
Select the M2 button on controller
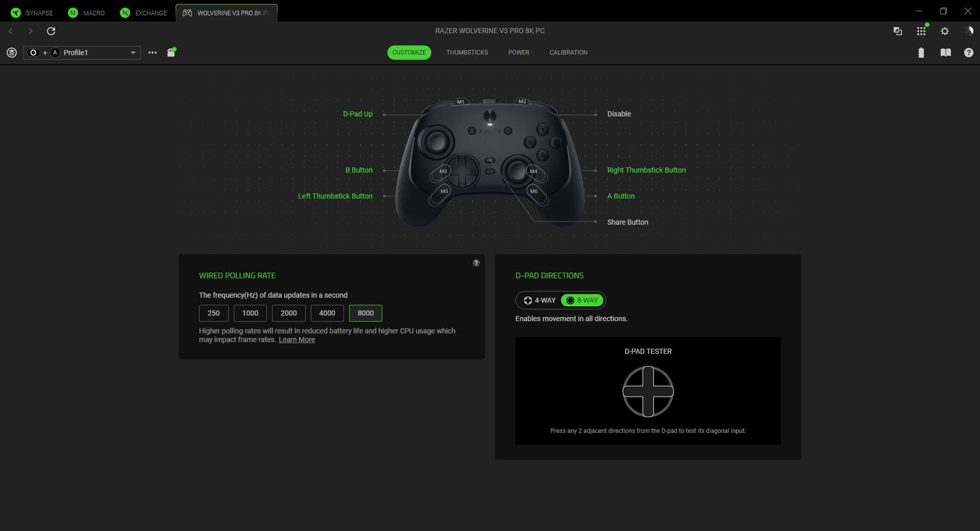tap(522, 101)
